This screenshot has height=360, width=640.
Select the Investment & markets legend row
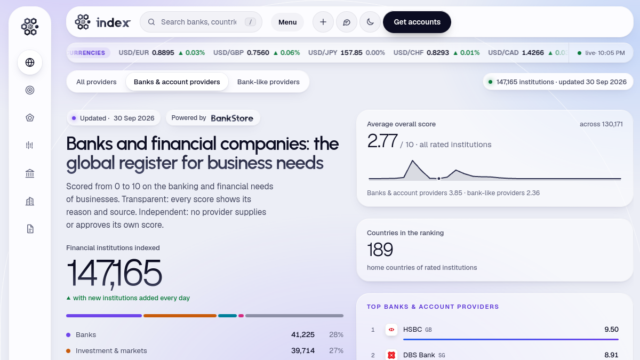[x=204, y=351]
